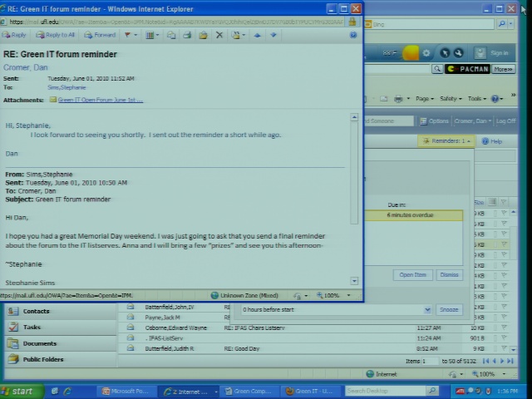The width and height of the screenshot is (532, 399).
Task: Click the wrench round toolbar icon
Action: pos(458,53)
